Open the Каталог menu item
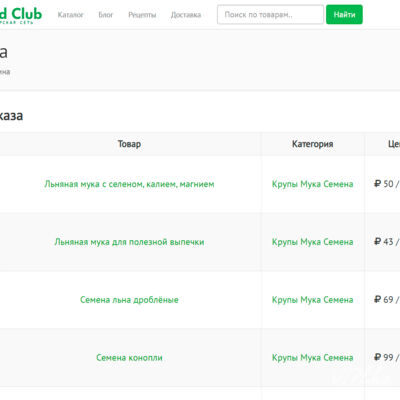Image resolution: width=400 pixels, height=400 pixels. (70, 15)
